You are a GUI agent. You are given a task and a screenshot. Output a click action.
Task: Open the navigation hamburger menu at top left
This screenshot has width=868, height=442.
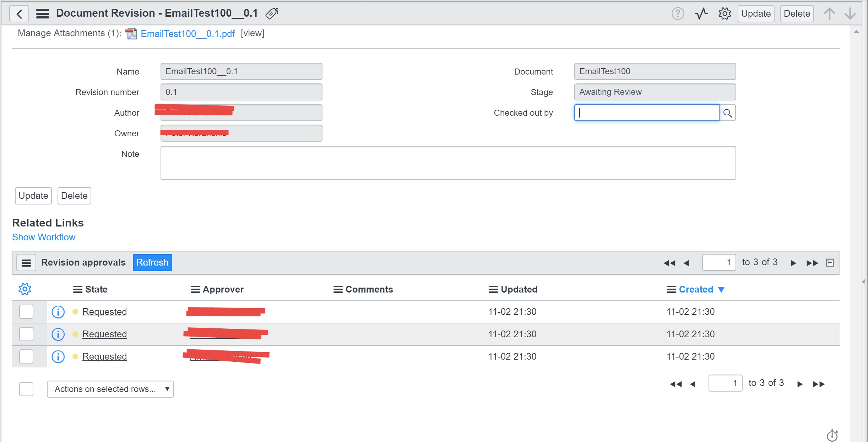(x=42, y=13)
